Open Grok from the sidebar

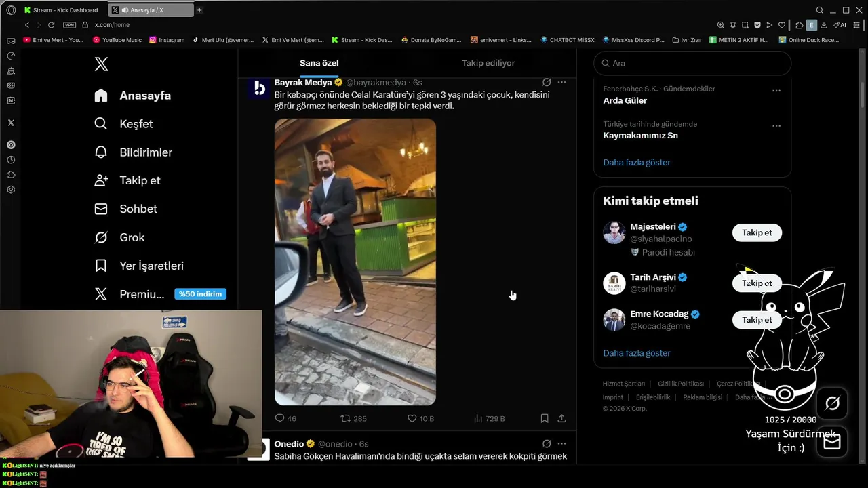[119, 237]
